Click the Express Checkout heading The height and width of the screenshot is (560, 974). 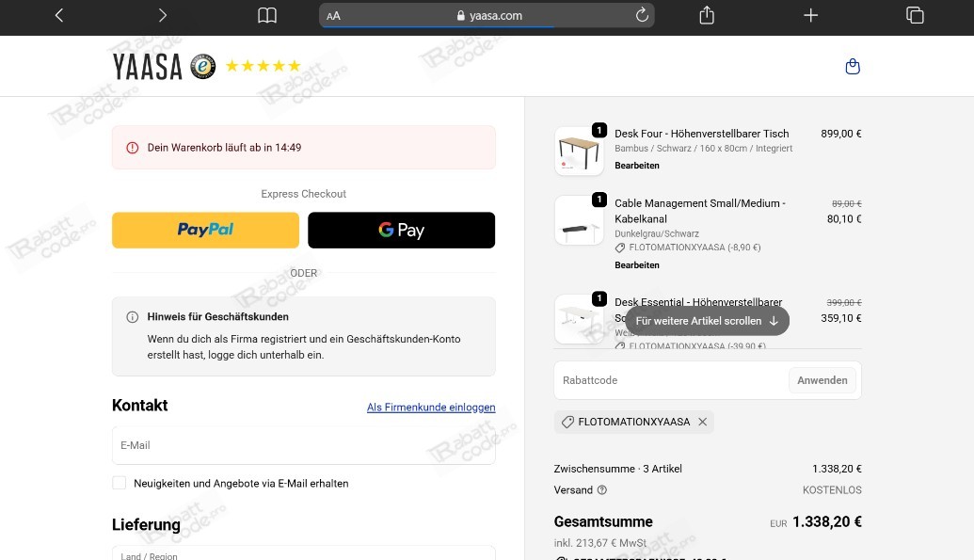[x=304, y=194]
